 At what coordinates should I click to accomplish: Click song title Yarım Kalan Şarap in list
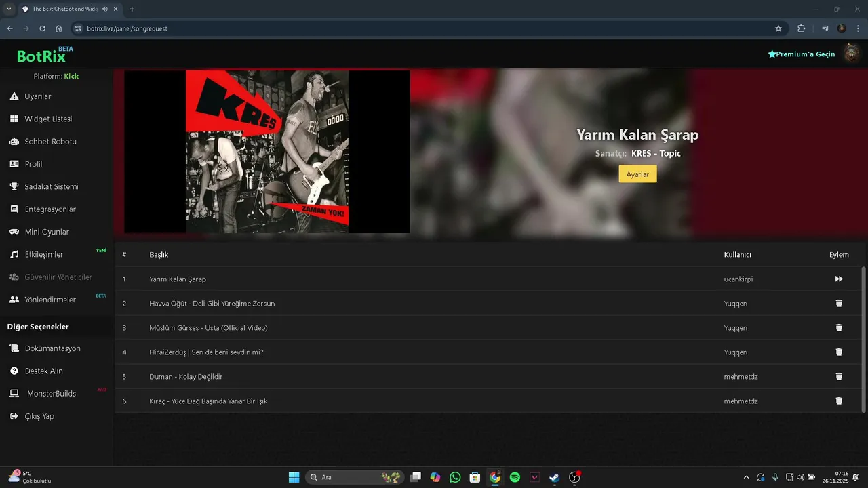178,279
